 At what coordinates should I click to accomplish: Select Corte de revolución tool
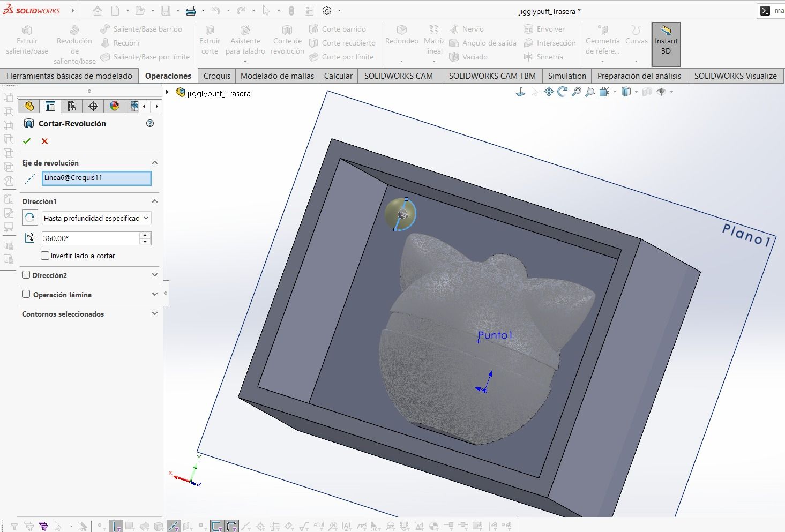(287, 41)
